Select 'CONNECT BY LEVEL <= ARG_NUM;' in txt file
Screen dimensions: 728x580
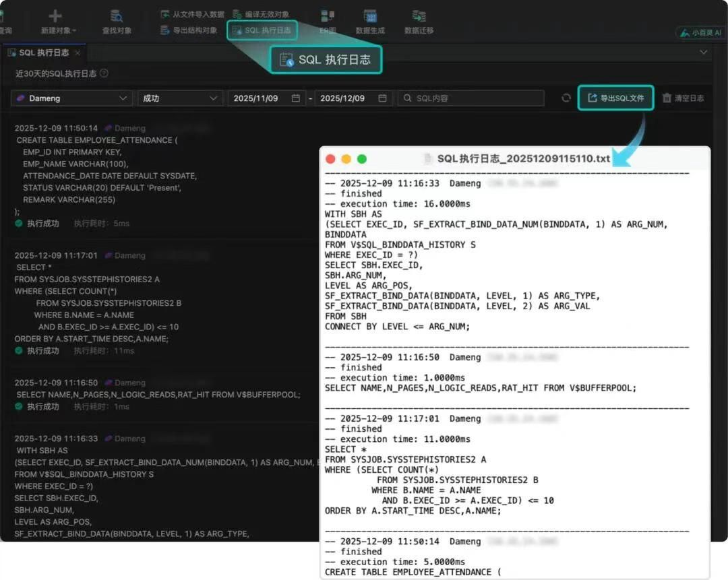point(398,327)
